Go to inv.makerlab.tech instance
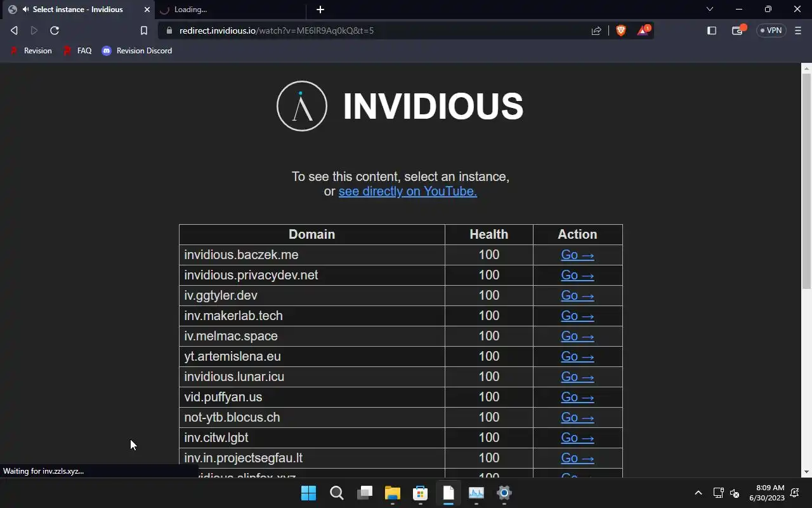The height and width of the screenshot is (508, 812). click(577, 316)
